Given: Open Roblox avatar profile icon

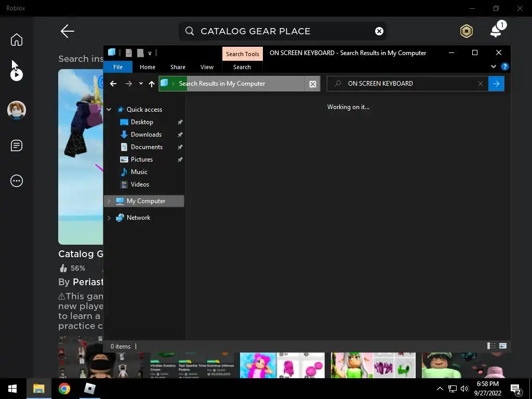Looking at the screenshot, I should click(x=16, y=110).
